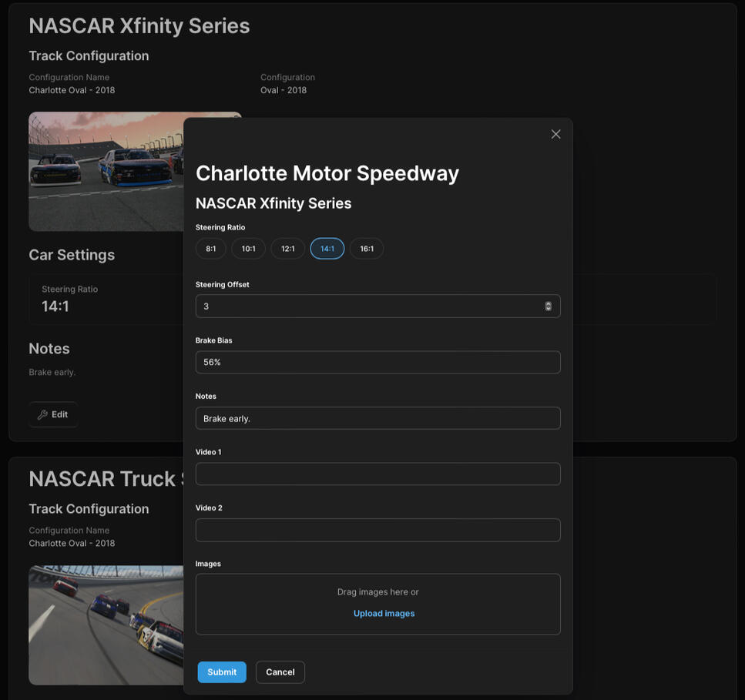Click the Brake Bias input field
This screenshot has height=700, width=745.
pos(378,363)
